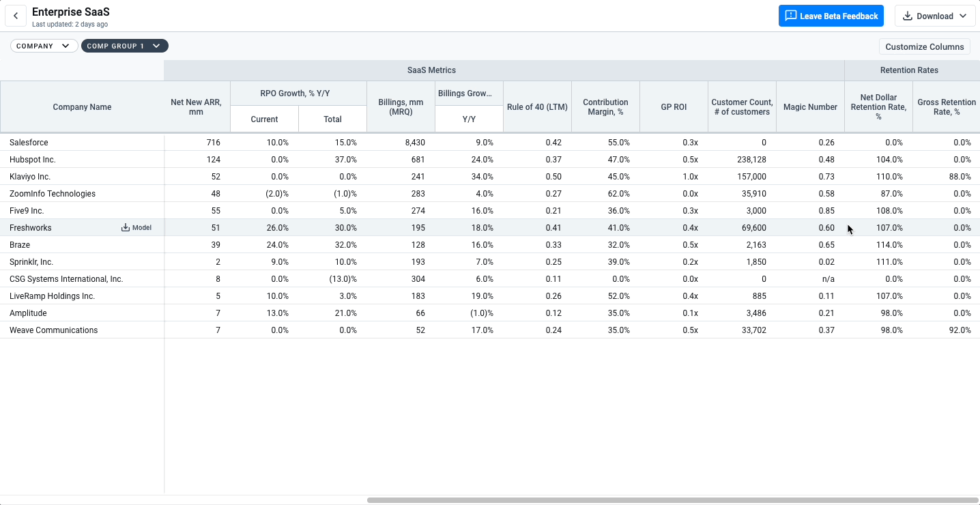Click ZoomInfo's 62.0% contribution margin

click(618, 194)
